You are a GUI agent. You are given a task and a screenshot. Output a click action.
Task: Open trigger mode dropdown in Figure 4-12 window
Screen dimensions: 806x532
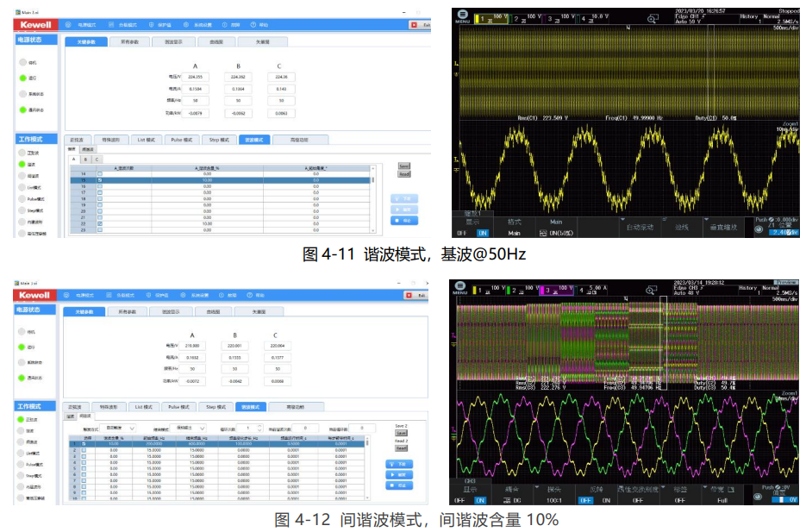pyautogui.click(x=116, y=428)
